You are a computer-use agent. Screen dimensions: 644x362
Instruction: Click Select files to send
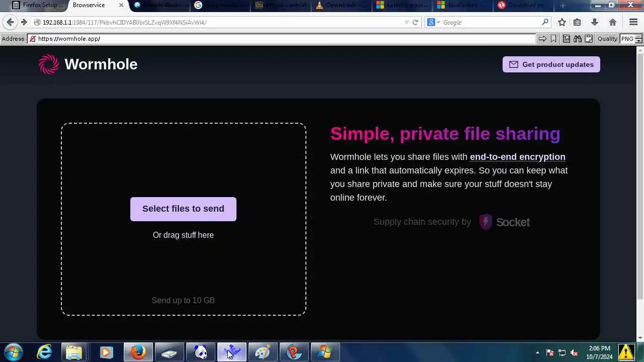[183, 209]
